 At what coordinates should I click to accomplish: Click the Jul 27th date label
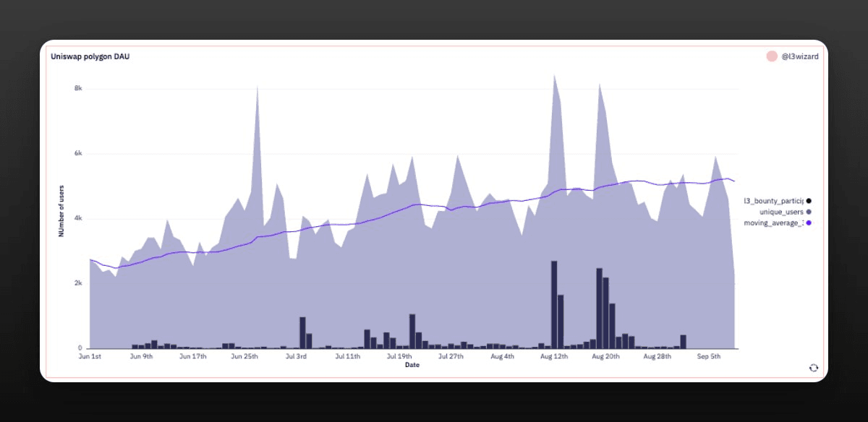[x=451, y=356]
